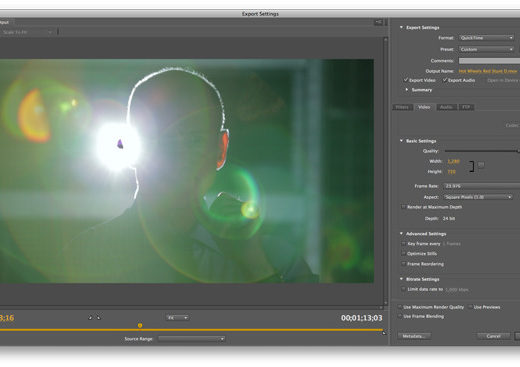The height and width of the screenshot is (367, 520).
Task: Collapse the Basic Settings section
Action: 401,141
